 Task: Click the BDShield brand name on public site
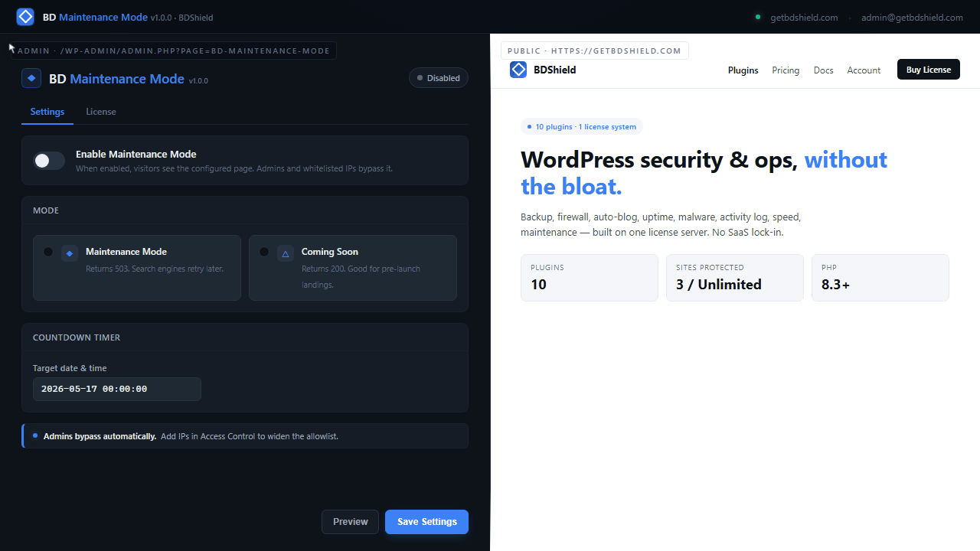(x=555, y=70)
